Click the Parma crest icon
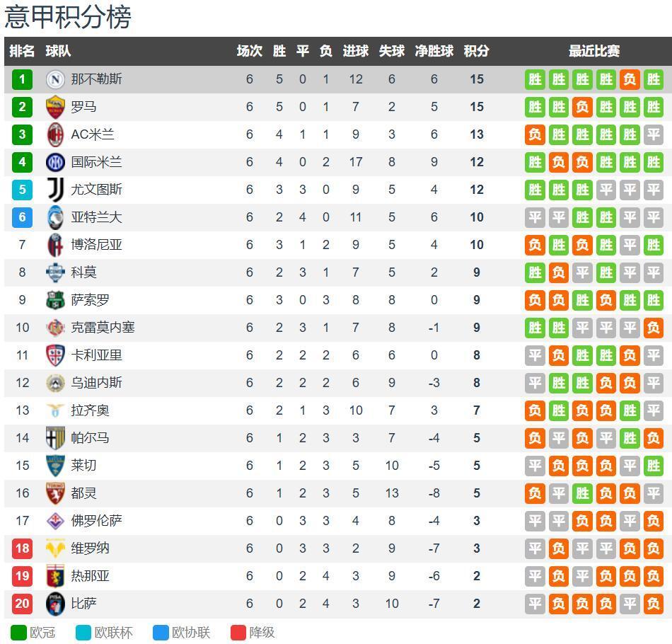The width and height of the screenshot is (672, 644). tap(55, 438)
